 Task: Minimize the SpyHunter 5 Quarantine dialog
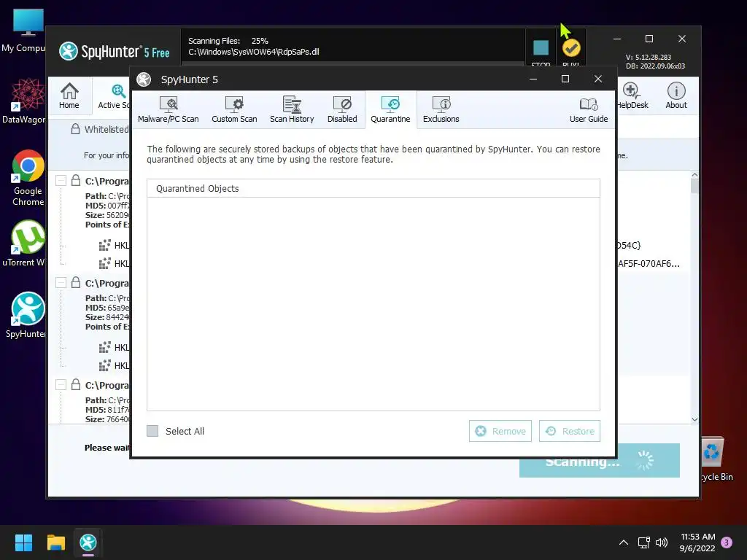click(533, 79)
